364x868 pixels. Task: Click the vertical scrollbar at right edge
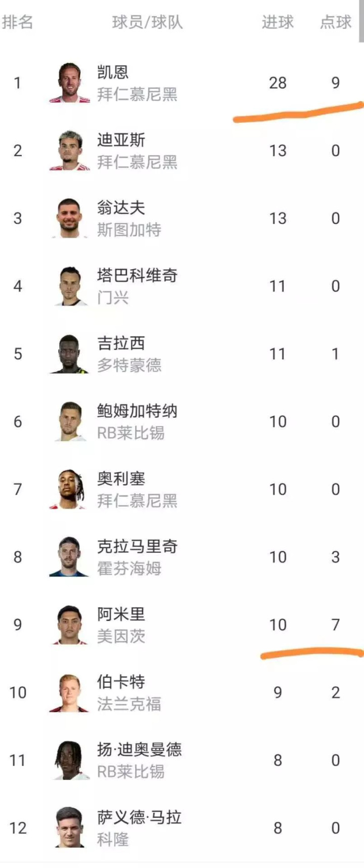pyautogui.click(x=361, y=21)
